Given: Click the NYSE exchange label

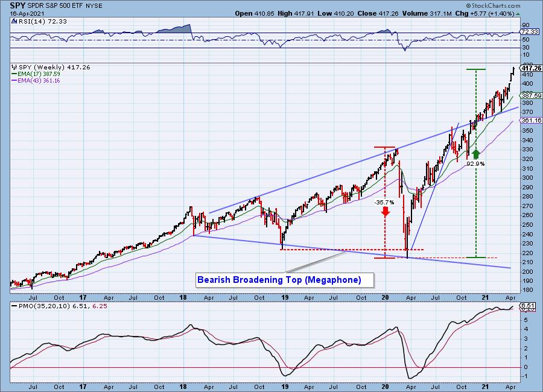Looking at the screenshot, I should pos(94,6).
